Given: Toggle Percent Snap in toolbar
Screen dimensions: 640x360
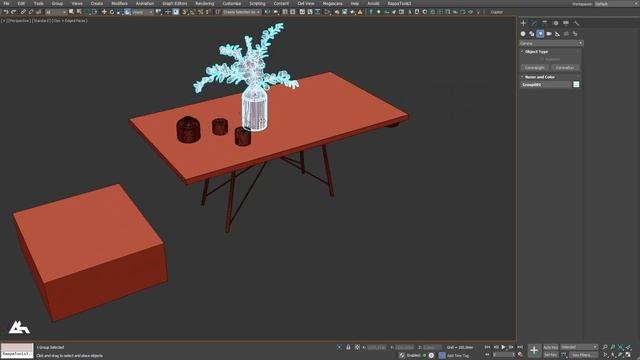Looking at the screenshot, I should click(x=200, y=12).
